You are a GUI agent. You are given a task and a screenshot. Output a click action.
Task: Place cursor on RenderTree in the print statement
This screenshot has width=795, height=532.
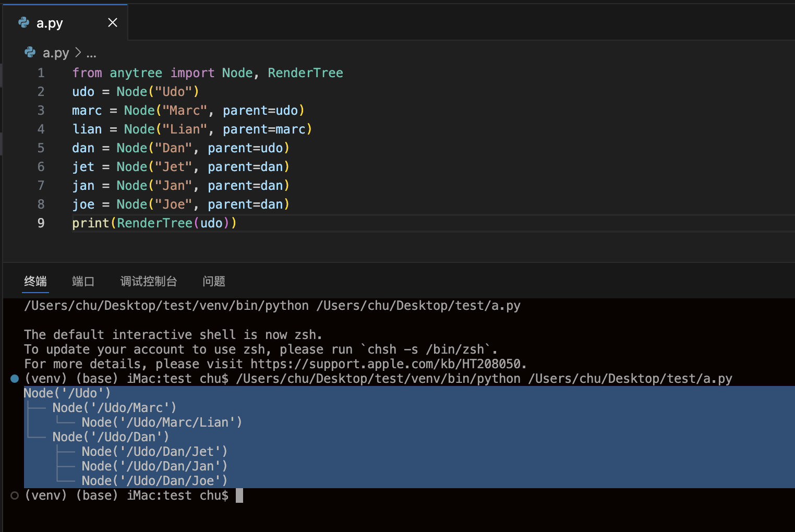154,223
